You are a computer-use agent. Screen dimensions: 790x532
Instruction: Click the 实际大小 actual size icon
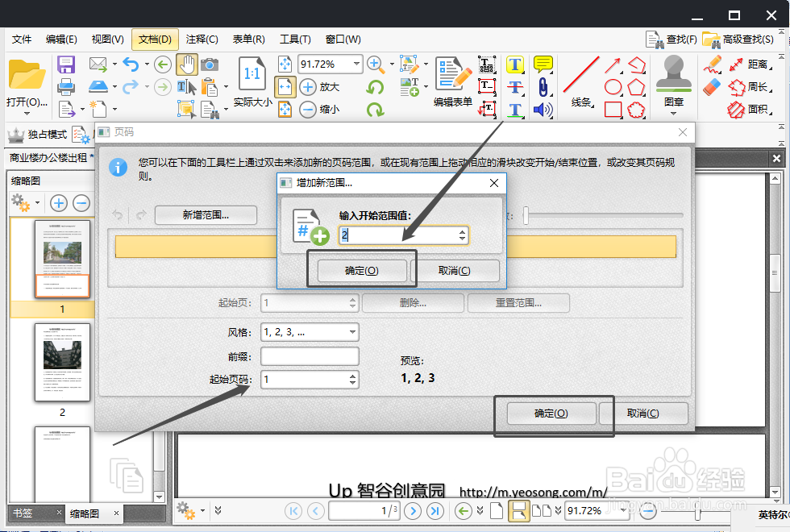tap(252, 74)
